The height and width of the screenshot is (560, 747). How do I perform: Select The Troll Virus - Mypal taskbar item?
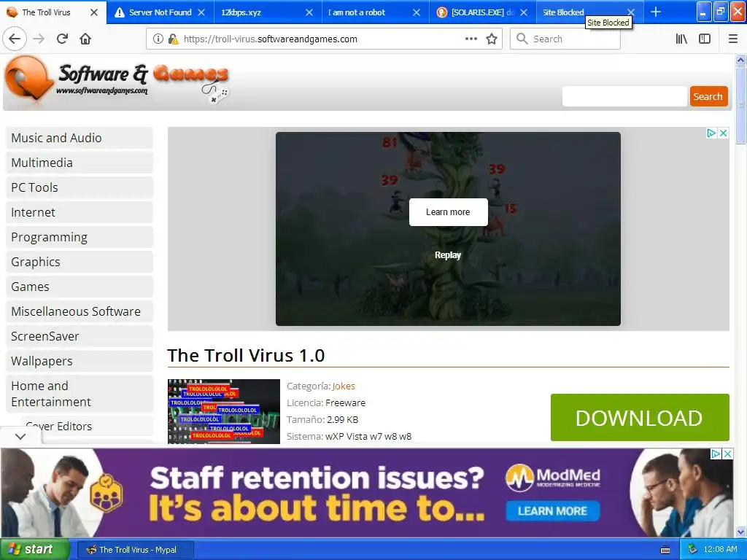coord(135,550)
